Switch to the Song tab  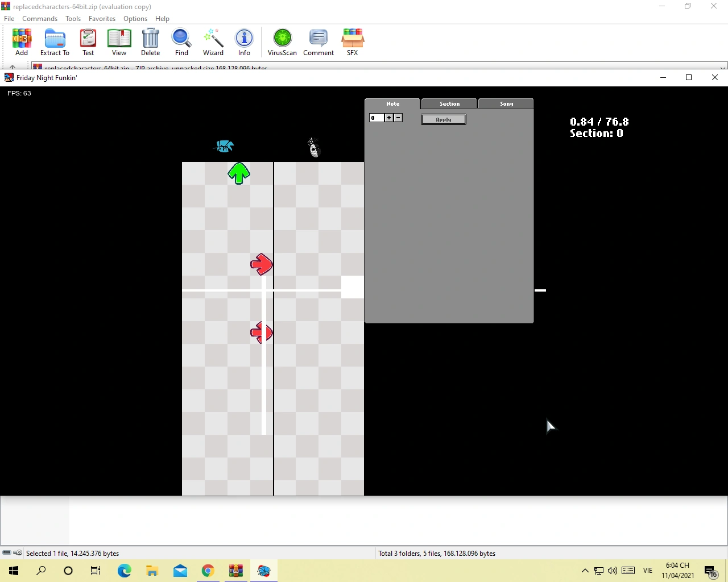[x=506, y=103]
